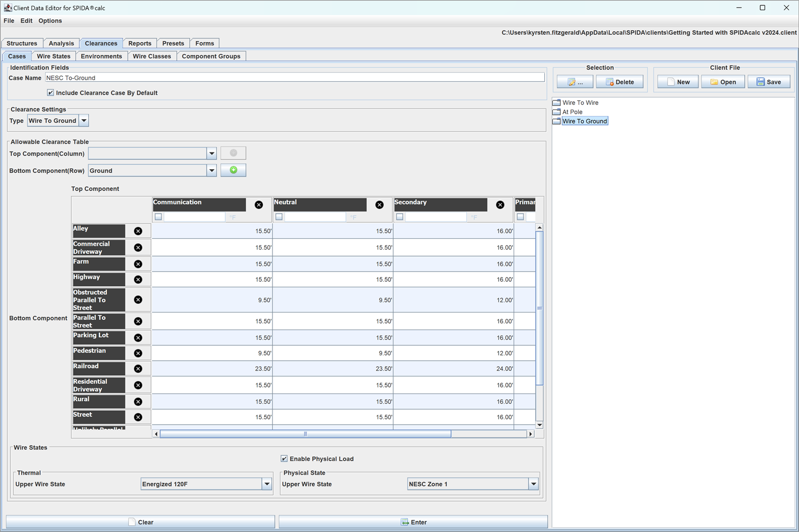Toggle Include Clearance Case By Default checkbox

(x=51, y=93)
